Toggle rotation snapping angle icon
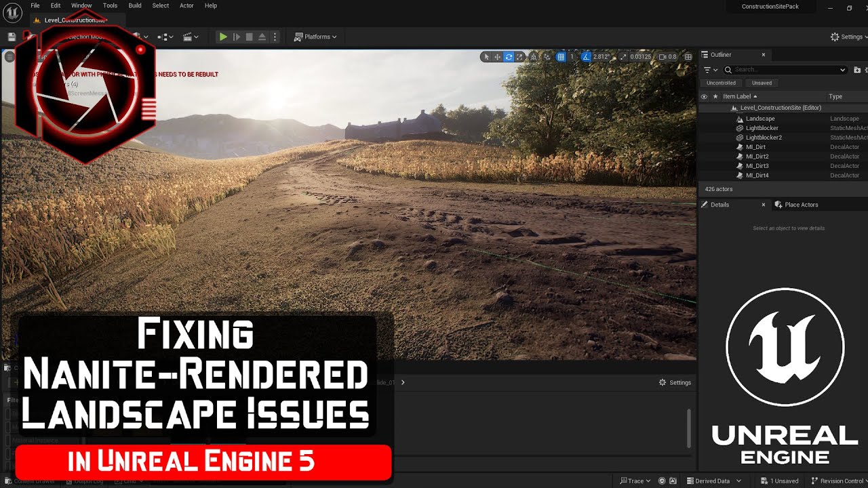Viewport: 868px width, 488px height. 586,57
